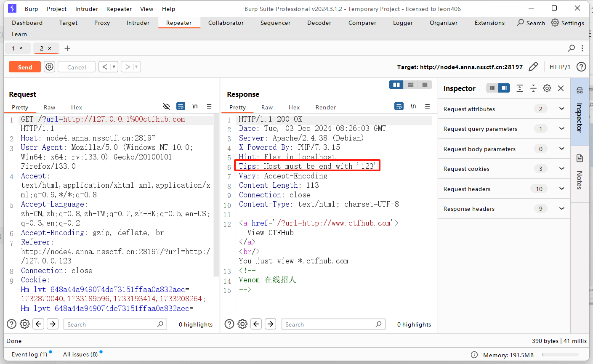The width and height of the screenshot is (593, 364).
Task: Open request search settings gear
Action: click(x=25, y=324)
